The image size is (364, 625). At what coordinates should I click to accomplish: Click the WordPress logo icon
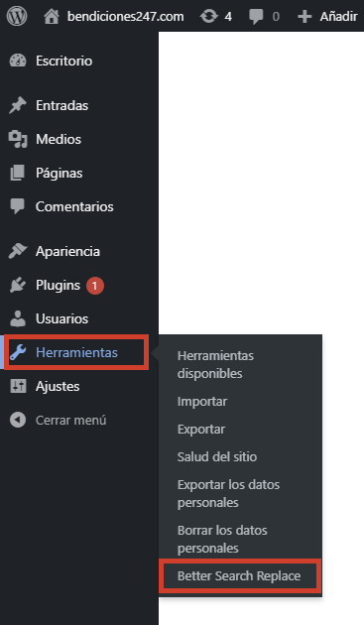point(17,16)
